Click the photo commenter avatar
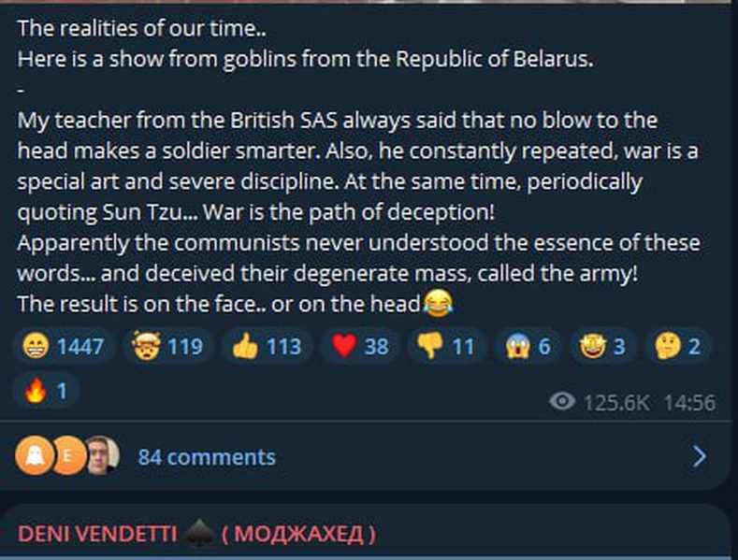The width and height of the screenshot is (738, 560). click(102, 456)
